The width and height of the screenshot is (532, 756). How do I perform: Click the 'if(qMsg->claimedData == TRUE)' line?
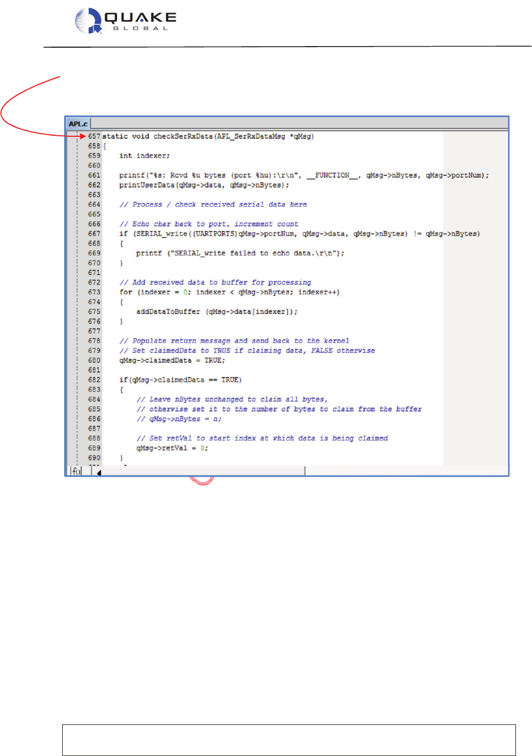(x=180, y=380)
